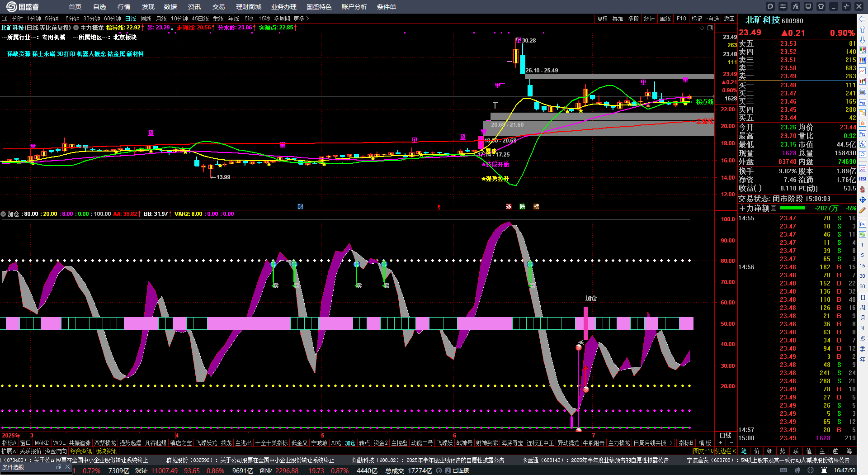Expand the 指标A indicator group
868x475 pixels.
(x=9, y=443)
